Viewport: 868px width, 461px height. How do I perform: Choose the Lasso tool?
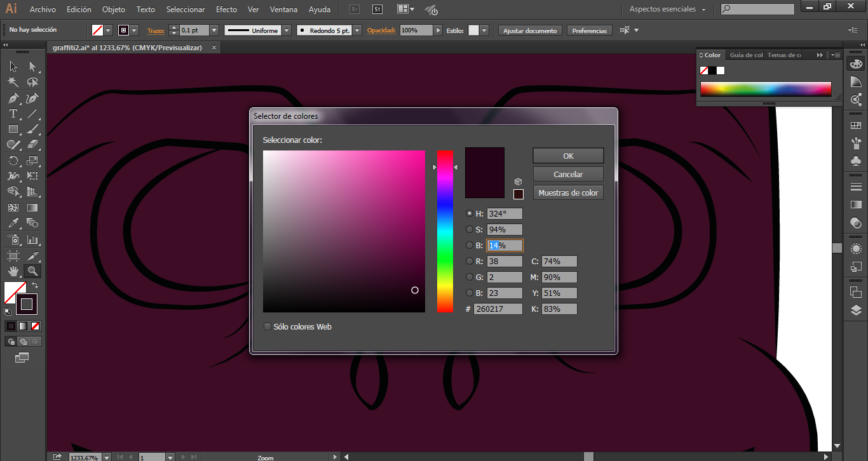32,83
